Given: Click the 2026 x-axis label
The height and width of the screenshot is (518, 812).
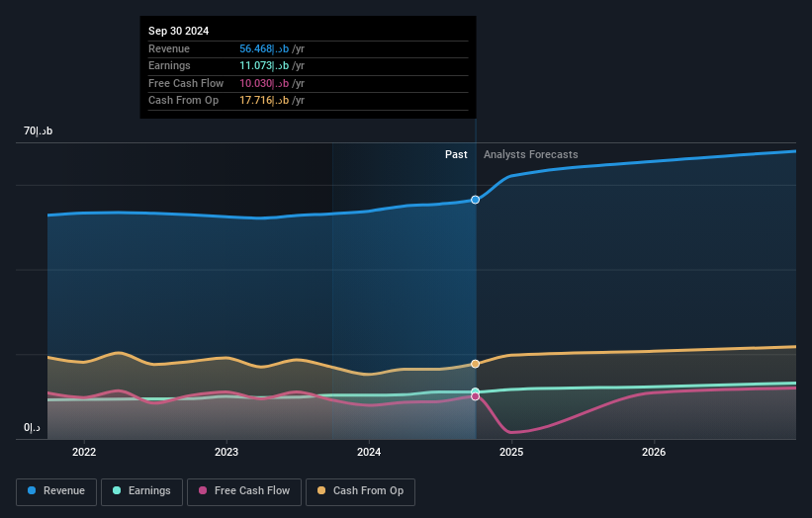Looking at the screenshot, I should point(654,453).
